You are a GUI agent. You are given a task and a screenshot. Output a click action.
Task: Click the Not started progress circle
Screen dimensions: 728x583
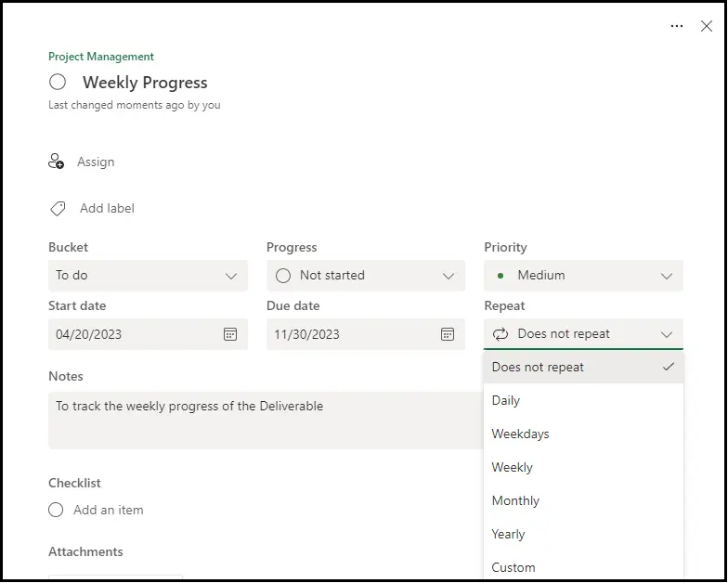(283, 276)
